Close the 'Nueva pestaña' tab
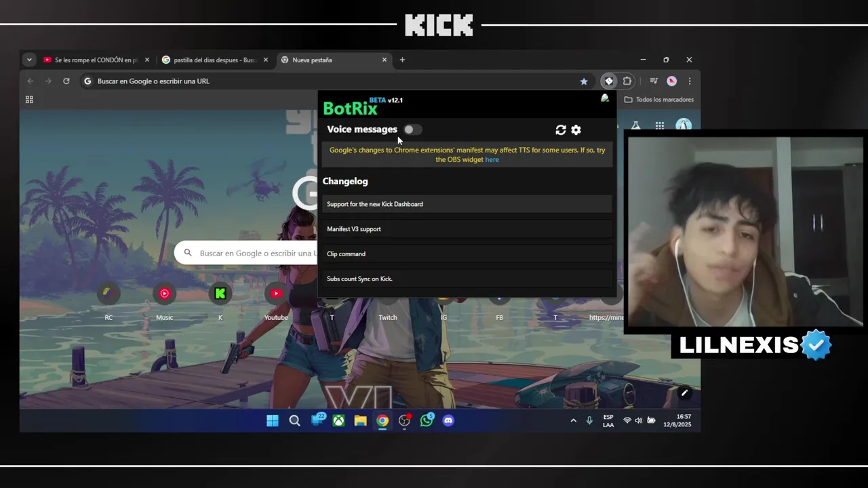The width and height of the screenshot is (868, 488). pos(384,60)
